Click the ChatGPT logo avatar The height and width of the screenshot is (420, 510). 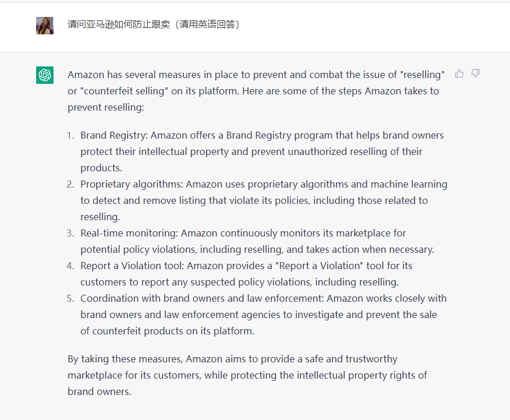[45, 75]
